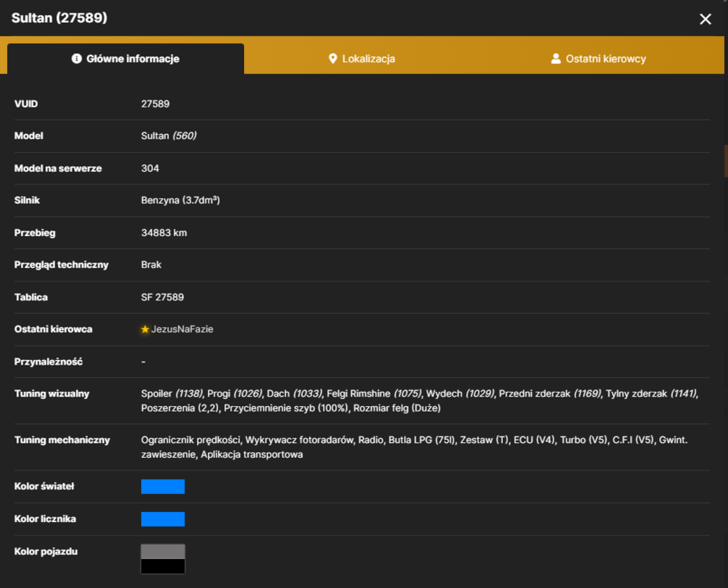728x588 pixels.
Task: Select the Główne informacje tab
Action: (126, 59)
